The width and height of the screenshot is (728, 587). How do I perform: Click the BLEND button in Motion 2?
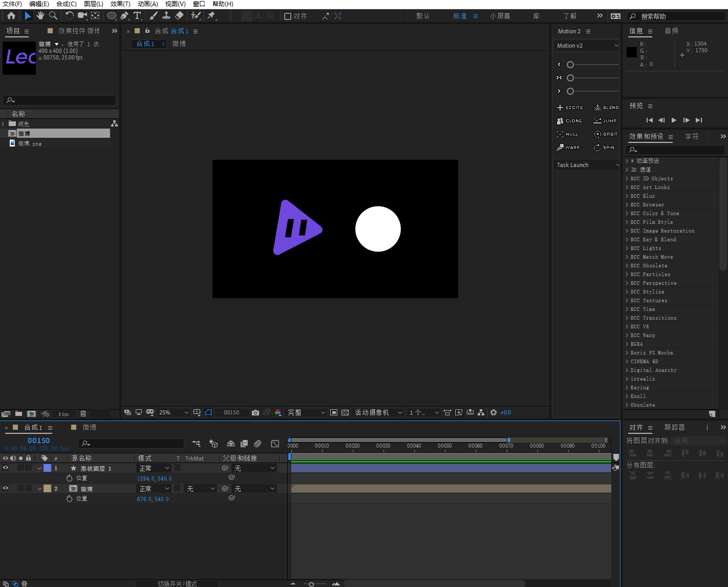pos(606,108)
